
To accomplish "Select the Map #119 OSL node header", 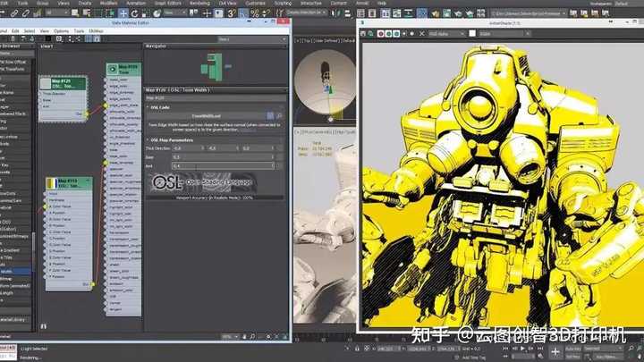I will (x=69, y=183).
